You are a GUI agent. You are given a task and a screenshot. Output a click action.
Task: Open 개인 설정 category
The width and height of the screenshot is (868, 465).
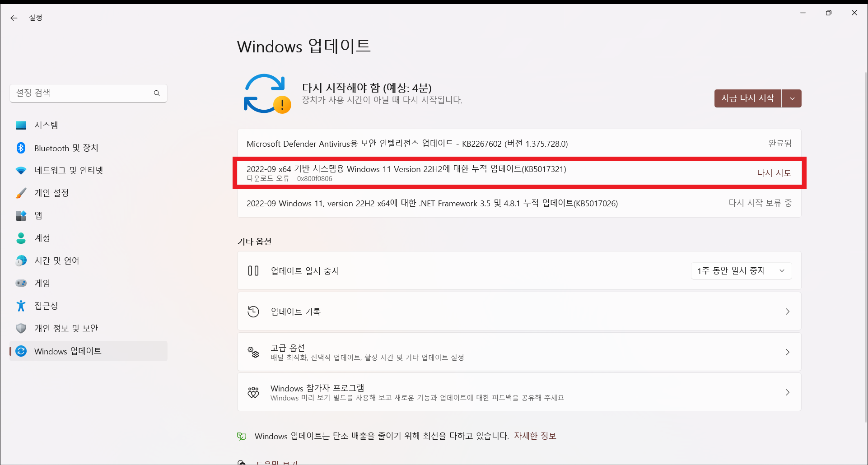(x=89, y=193)
